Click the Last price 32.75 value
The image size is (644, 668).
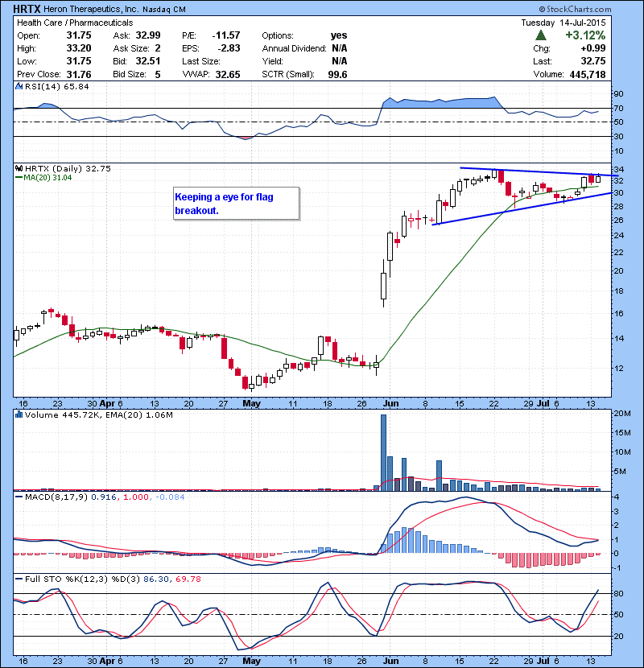click(592, 61)
